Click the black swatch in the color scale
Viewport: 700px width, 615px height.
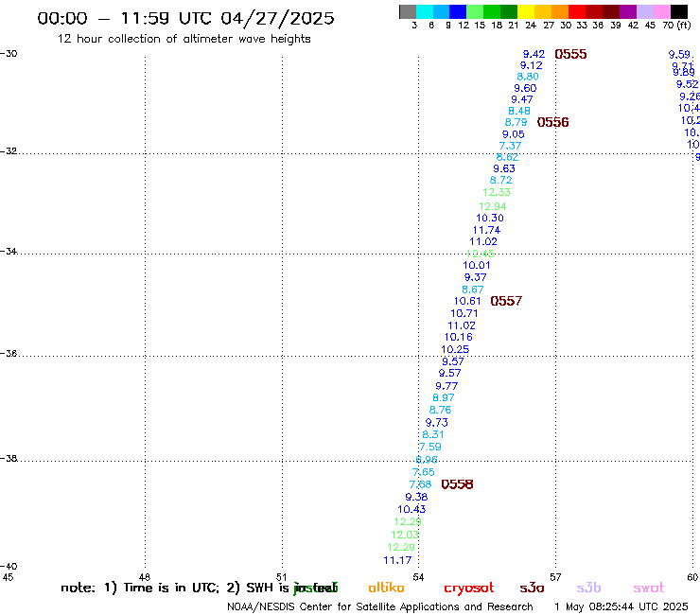[679, 11]
